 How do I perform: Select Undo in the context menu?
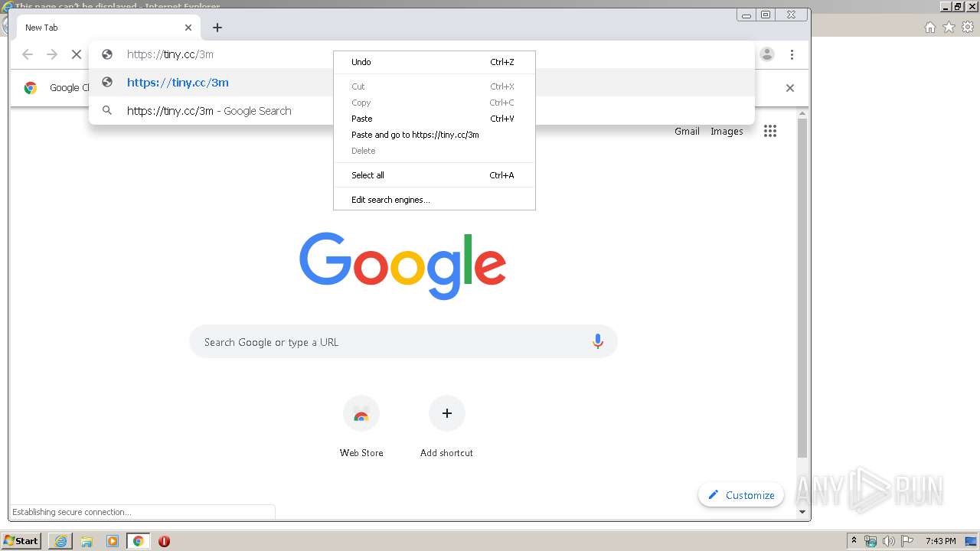click(434, 62)
